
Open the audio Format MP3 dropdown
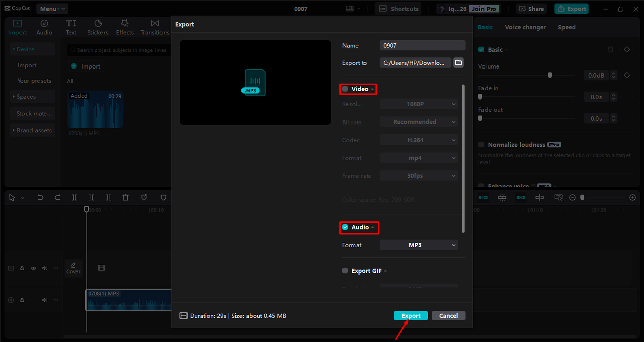419,245
